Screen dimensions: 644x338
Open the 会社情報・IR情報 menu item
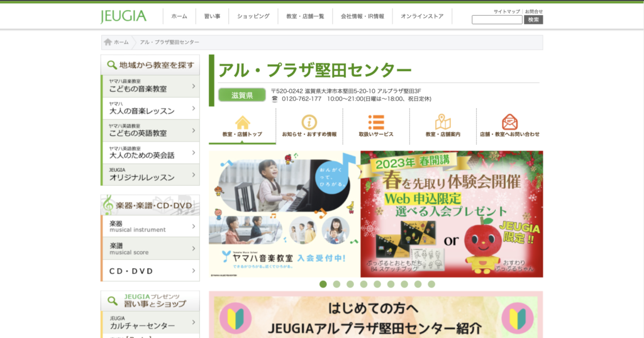[362, 16]
